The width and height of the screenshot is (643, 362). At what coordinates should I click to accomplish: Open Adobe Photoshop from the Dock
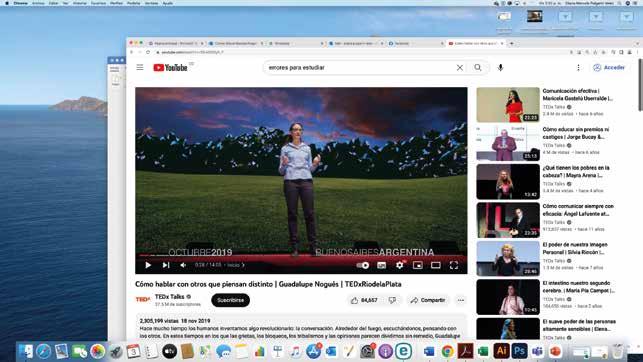tap(519, 351)
